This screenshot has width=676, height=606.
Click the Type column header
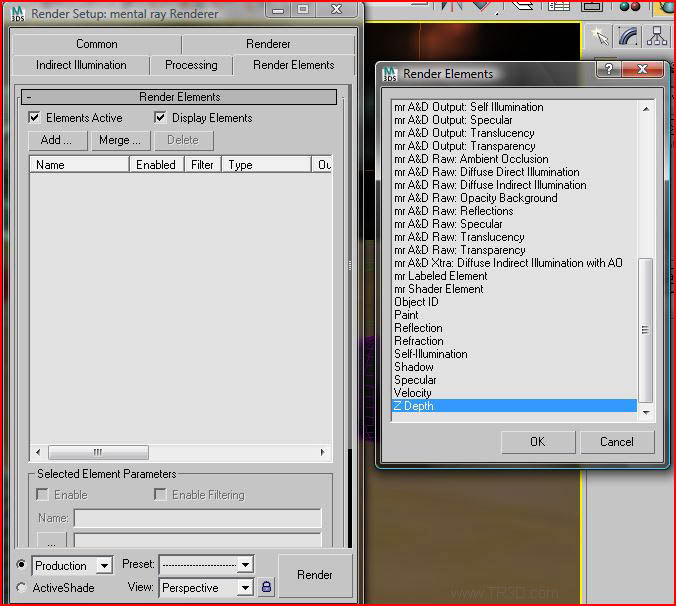pos(266,165)
